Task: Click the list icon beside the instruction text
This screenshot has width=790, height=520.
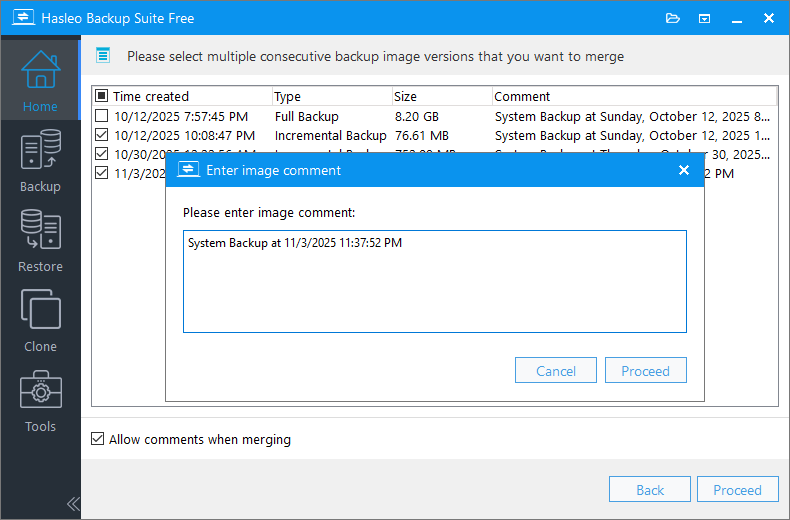Action: tap(102, 56)
